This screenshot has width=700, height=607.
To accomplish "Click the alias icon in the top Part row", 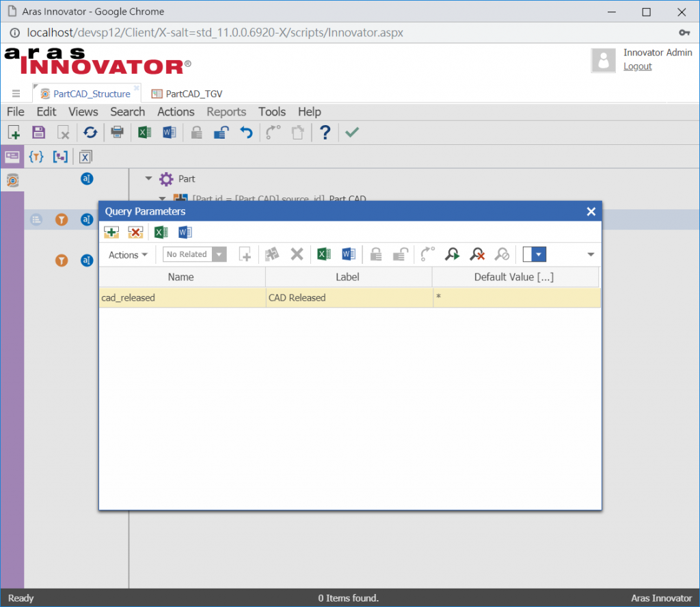I will tap(87, 179).
